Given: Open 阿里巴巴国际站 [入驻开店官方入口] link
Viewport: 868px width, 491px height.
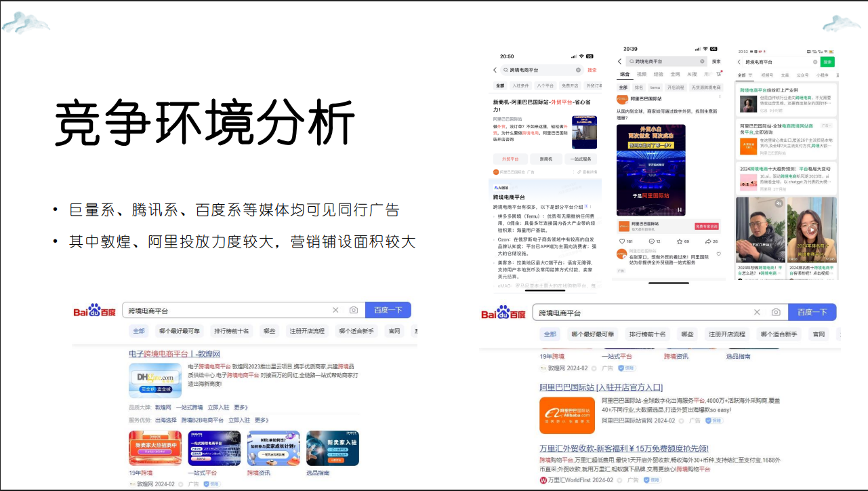Looking at the screenshot, I should click(601, 387).
